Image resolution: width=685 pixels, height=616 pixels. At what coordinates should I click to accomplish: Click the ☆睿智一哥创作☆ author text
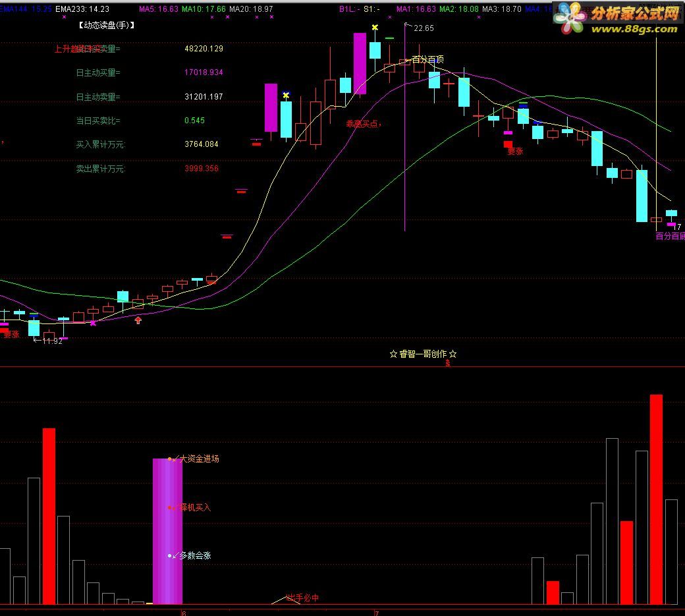click(x=423, y=354)
